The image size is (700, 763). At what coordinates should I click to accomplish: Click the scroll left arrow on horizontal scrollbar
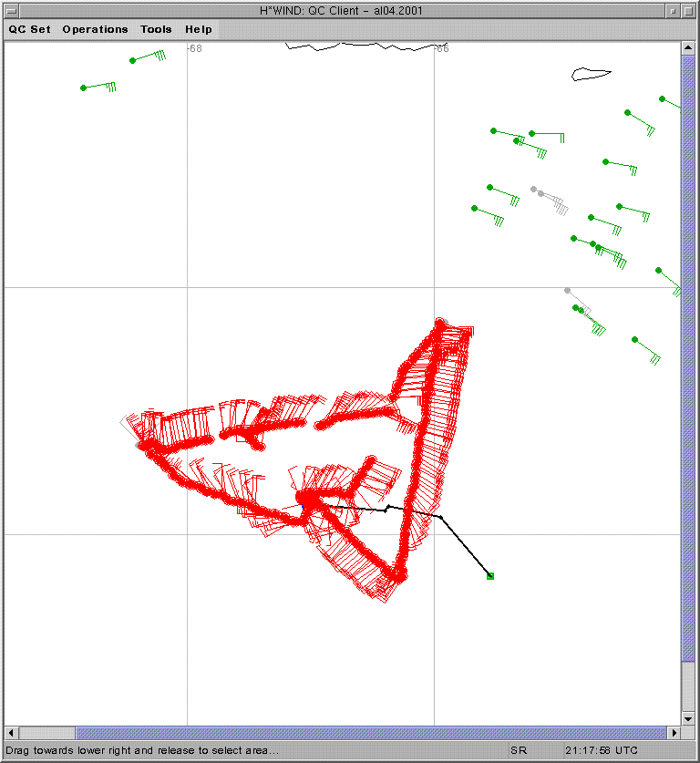point(12,733)
